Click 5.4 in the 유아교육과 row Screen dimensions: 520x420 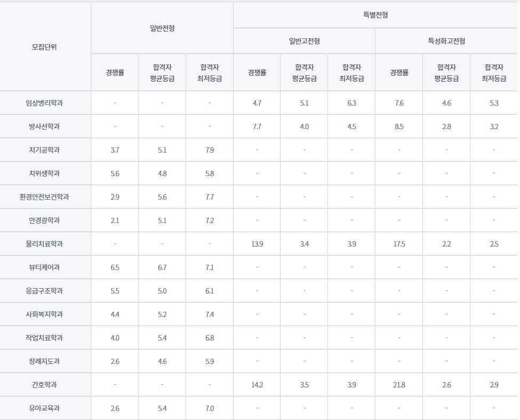click(162, 408)
